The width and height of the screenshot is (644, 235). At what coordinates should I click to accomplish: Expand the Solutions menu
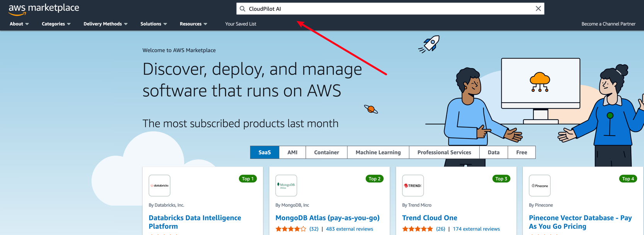pos(154,24)
